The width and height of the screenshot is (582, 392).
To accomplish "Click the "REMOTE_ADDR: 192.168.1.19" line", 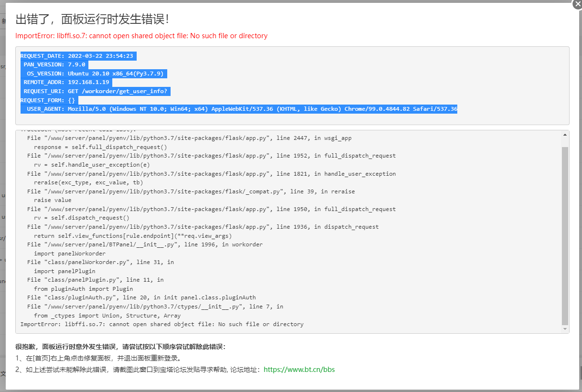I will 66,83.
